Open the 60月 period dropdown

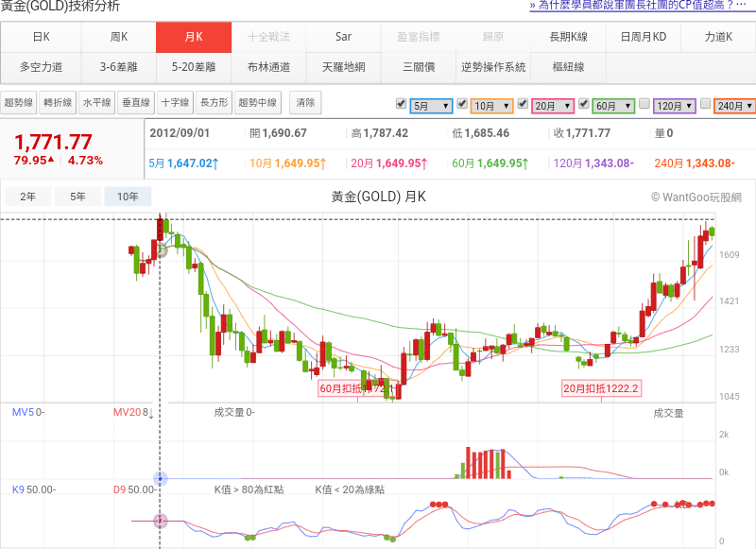(x=613, y=106)
